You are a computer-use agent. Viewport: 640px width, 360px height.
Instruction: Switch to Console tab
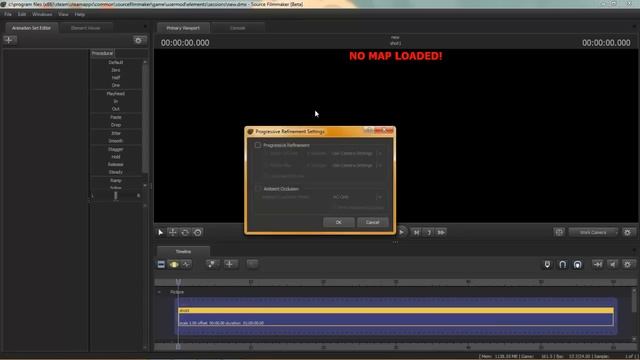[238, 28]
